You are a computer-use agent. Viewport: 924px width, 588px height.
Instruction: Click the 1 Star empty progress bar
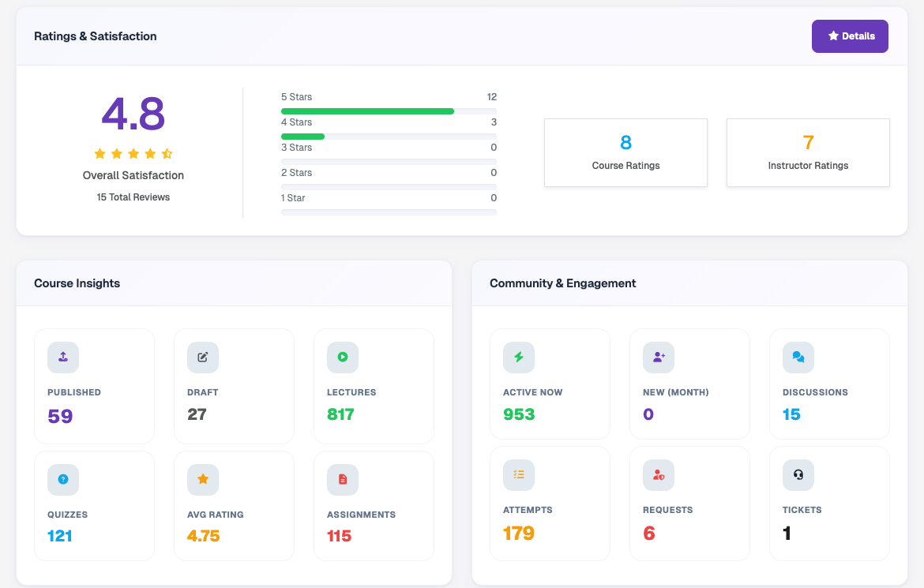[x=389, y=212]
